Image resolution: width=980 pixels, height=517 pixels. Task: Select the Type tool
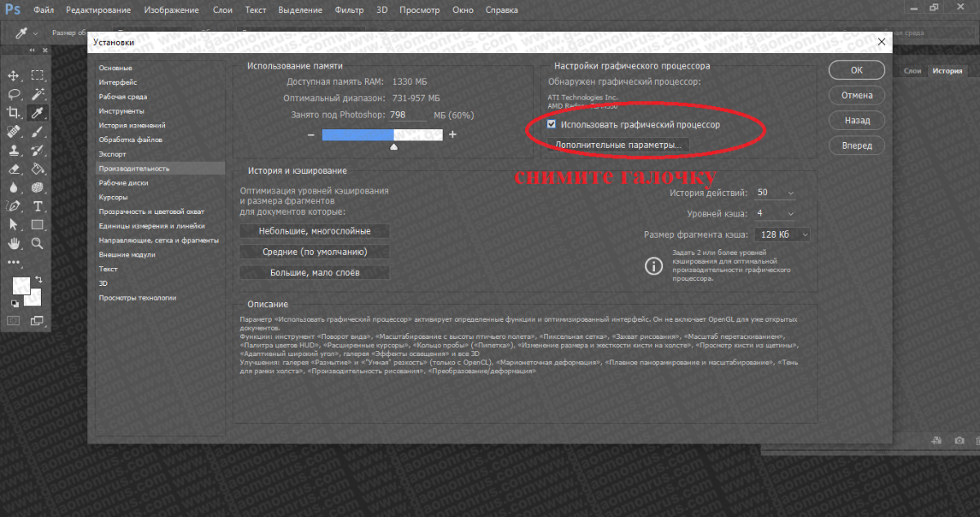38,206
